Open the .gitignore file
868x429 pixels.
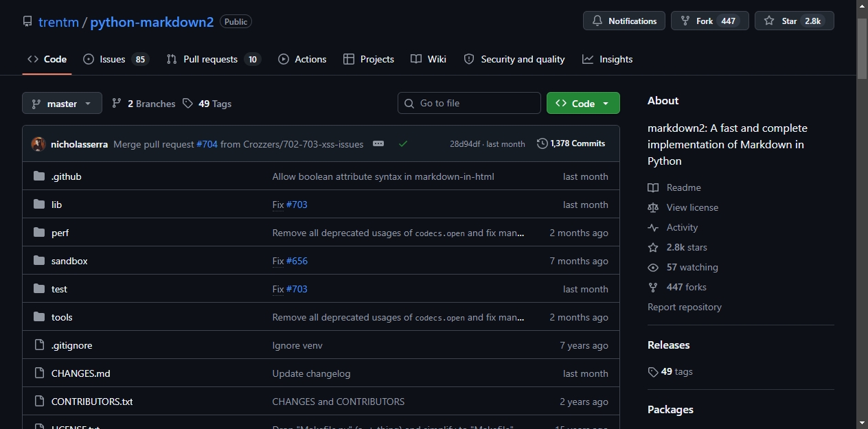click(x=71, y=345)
